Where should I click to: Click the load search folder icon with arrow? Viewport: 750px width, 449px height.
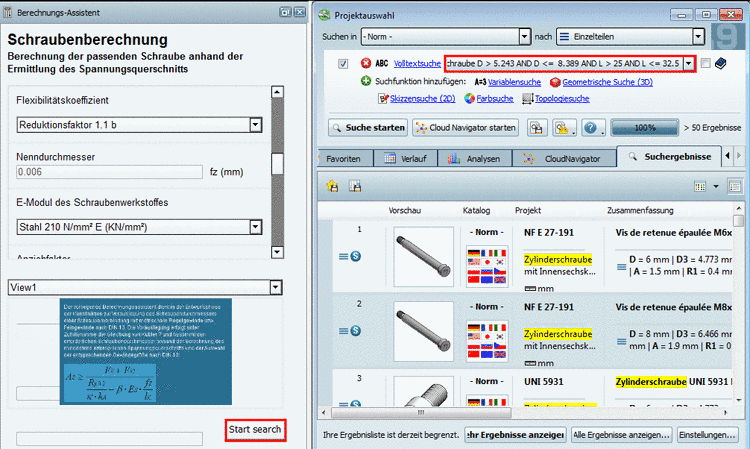pos(562,128)
